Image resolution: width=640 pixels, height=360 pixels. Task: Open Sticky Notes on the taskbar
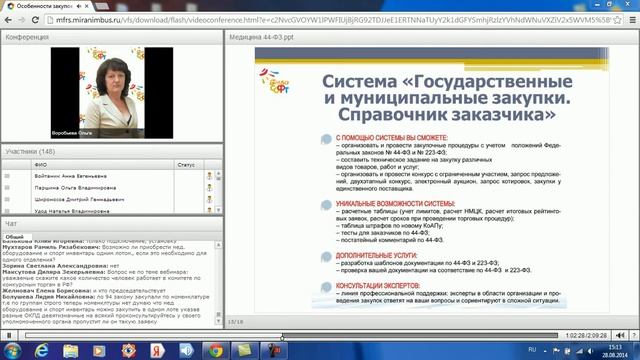click(x=244, y=351)
